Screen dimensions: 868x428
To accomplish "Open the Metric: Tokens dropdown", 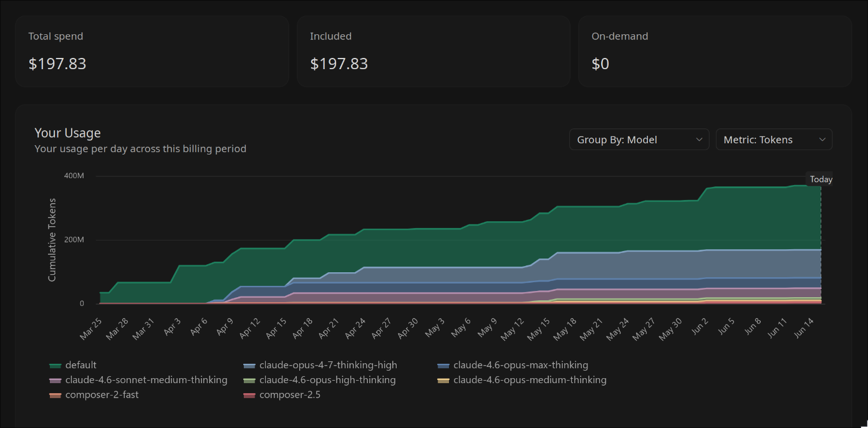I will click(774, 140).
